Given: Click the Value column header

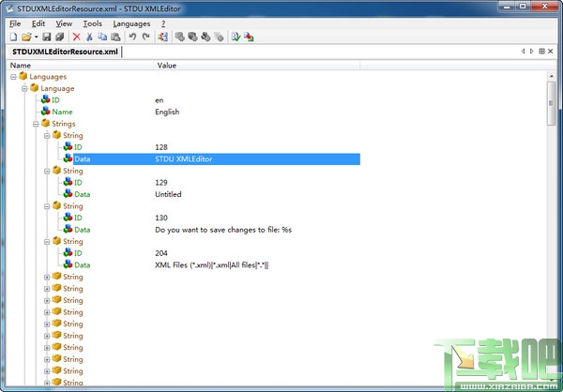Looking at the screenshot, I should [x=257, y=66].
